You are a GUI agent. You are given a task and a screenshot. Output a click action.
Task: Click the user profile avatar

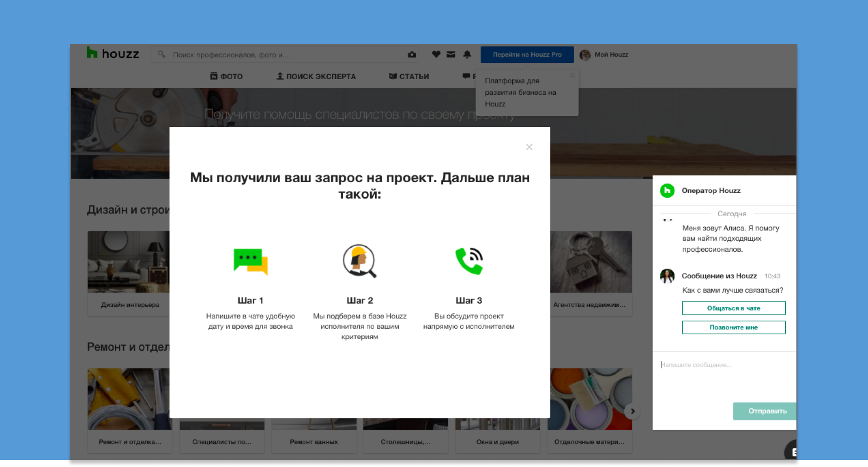coord(585,55)
